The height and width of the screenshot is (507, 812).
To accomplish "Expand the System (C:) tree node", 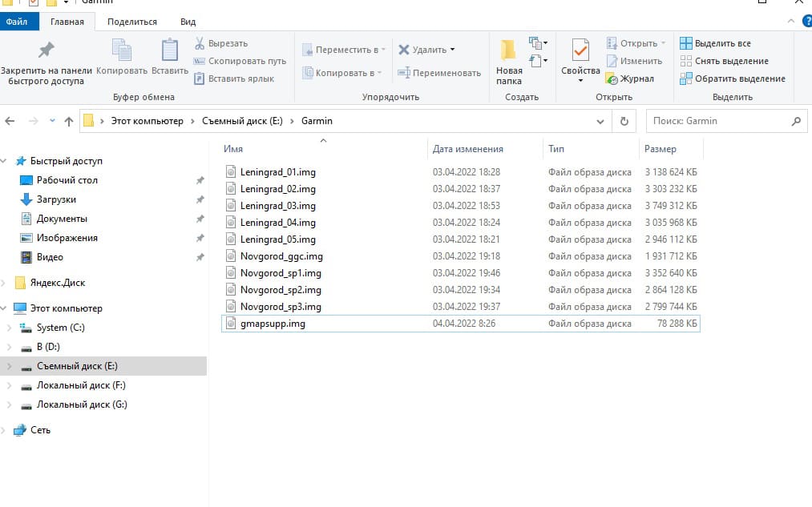I will point(9,328).
